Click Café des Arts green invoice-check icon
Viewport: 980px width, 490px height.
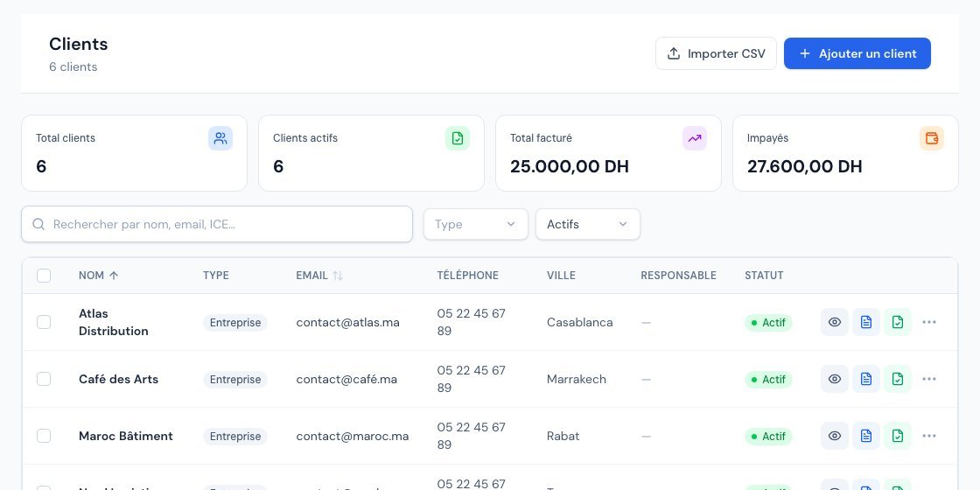(x=898, y=379)
